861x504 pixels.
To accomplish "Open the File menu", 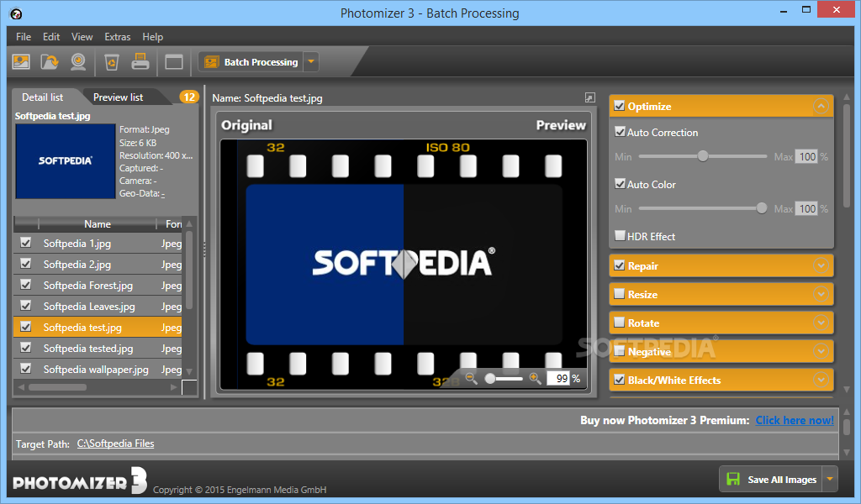I will click(24, 37).
